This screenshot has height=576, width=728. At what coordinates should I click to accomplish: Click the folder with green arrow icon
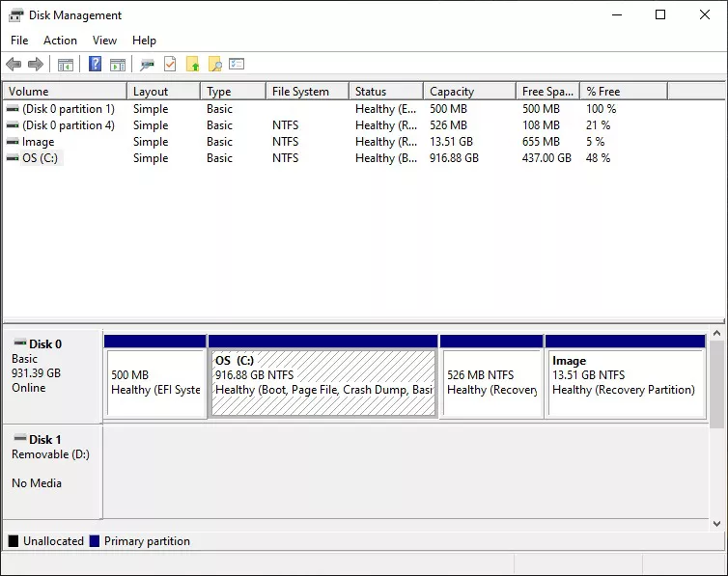click(192, 65)
